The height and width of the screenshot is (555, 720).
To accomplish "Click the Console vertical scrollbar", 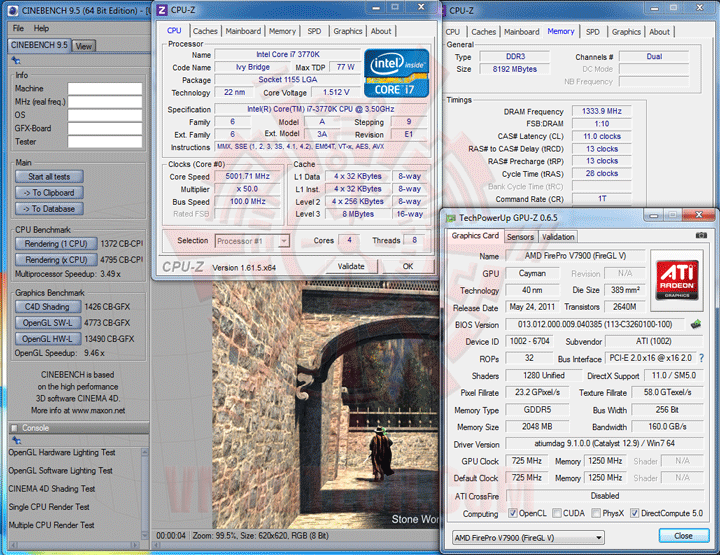I will (x=145, y=493).
